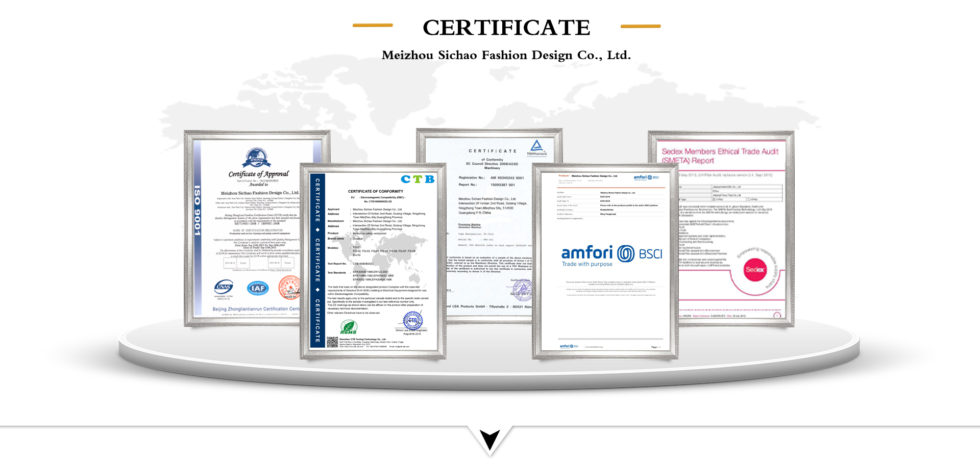Screen dimensions: 980x464
Task: Click the CERTIFICATE page heading
Action: [506, 28]
